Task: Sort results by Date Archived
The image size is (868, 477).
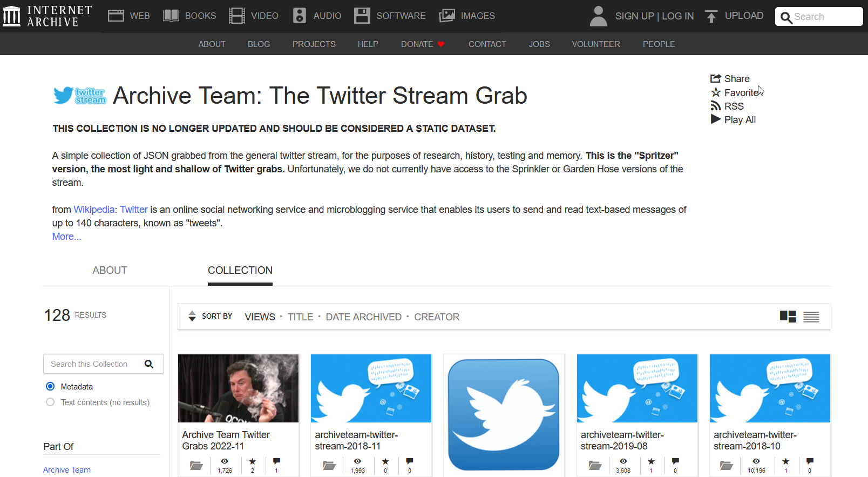Action: tap(364, 317)
